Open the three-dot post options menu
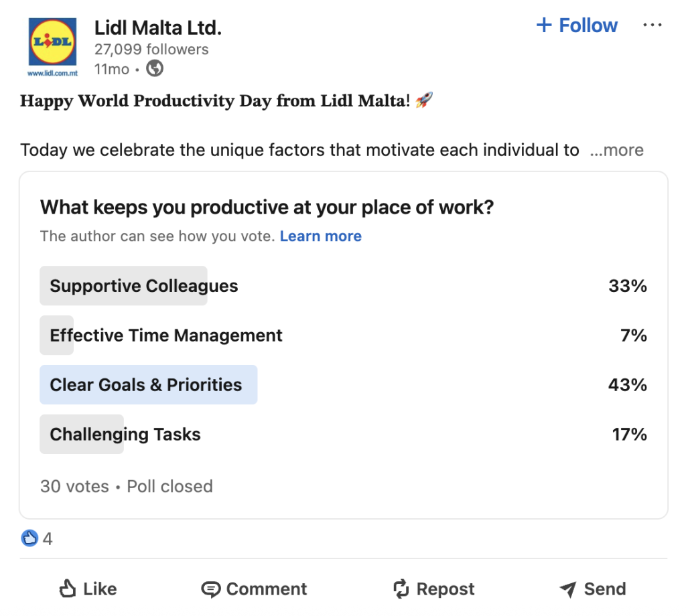 coord(652,25)
